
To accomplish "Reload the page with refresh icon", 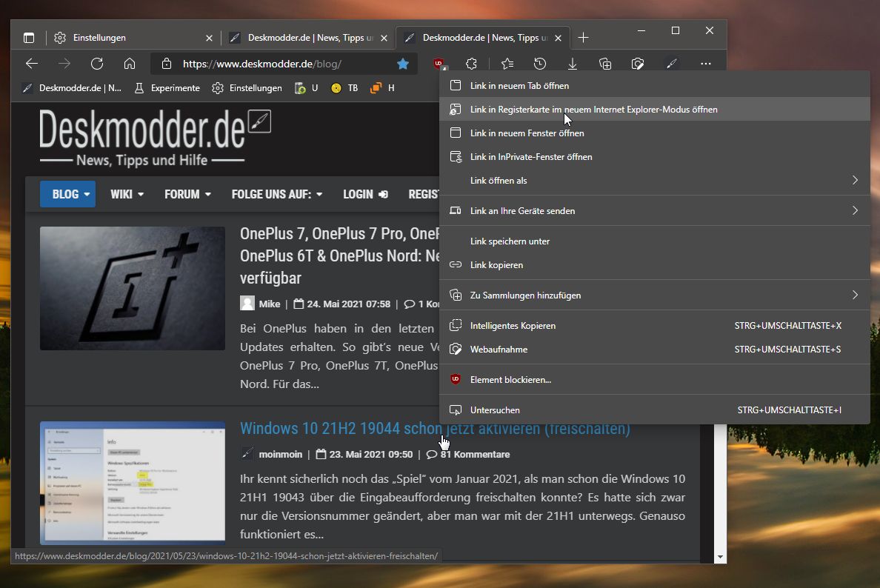I will [97, 64].
